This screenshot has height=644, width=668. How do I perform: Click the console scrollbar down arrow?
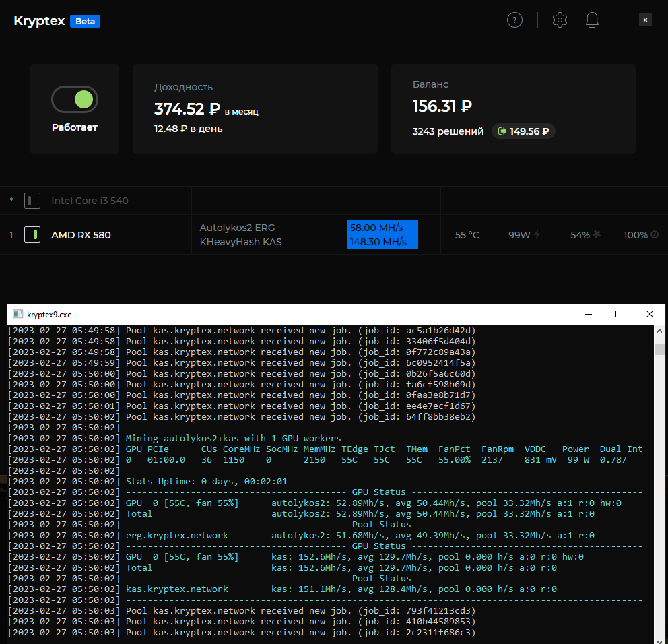tap(659, 641)
